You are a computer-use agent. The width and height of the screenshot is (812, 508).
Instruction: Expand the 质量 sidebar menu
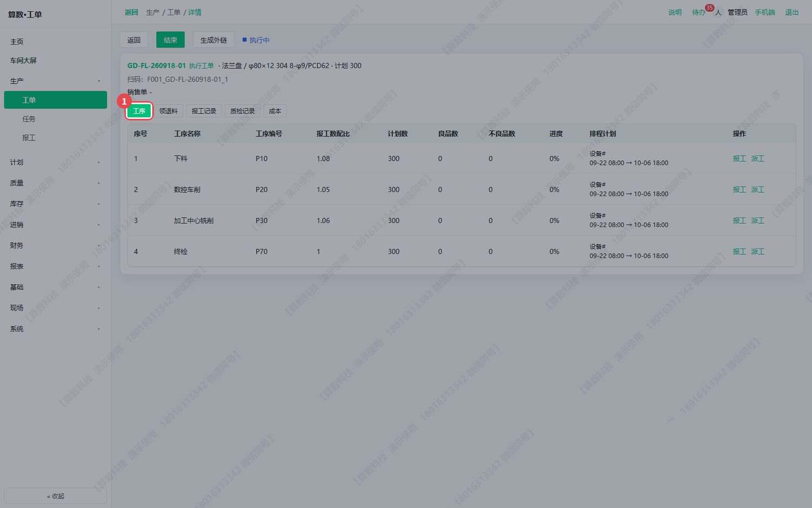coord(55,183)
